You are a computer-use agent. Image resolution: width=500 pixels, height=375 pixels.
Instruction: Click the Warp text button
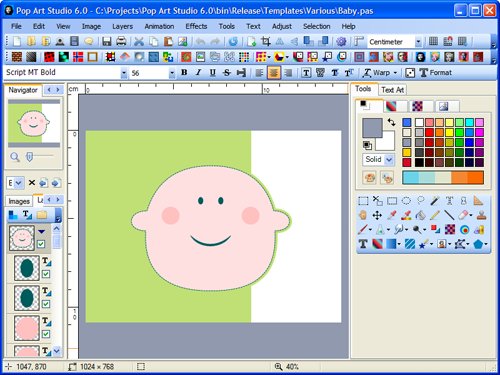(380, 73)
